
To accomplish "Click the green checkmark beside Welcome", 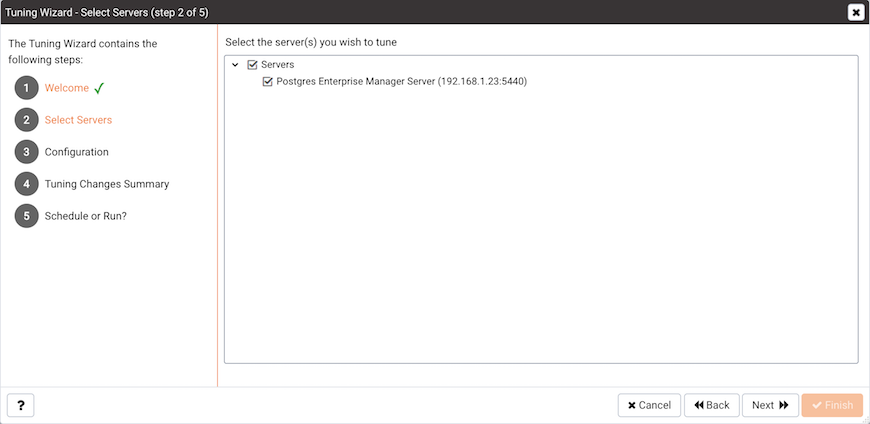I will (x=99, y=88).
